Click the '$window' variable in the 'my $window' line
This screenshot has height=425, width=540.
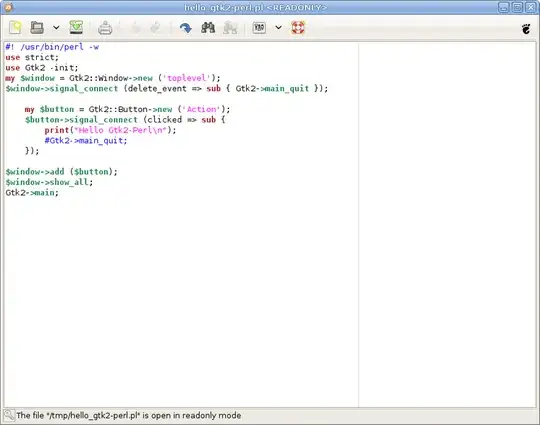coord(37,78)
